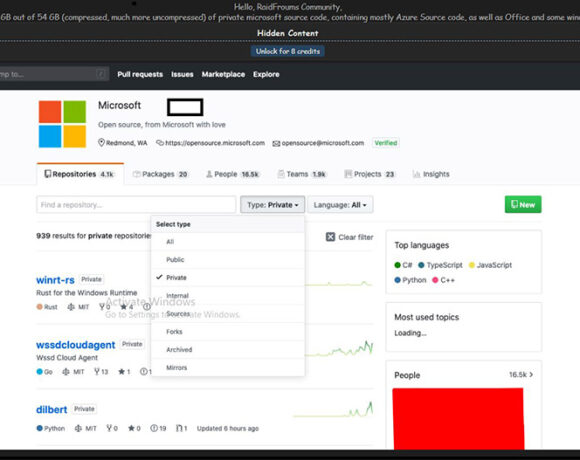580x460 pixels.
Task: Click the MIT license icon in winrt-rs row
Action: pyautogui.click(x=71, y=307)
